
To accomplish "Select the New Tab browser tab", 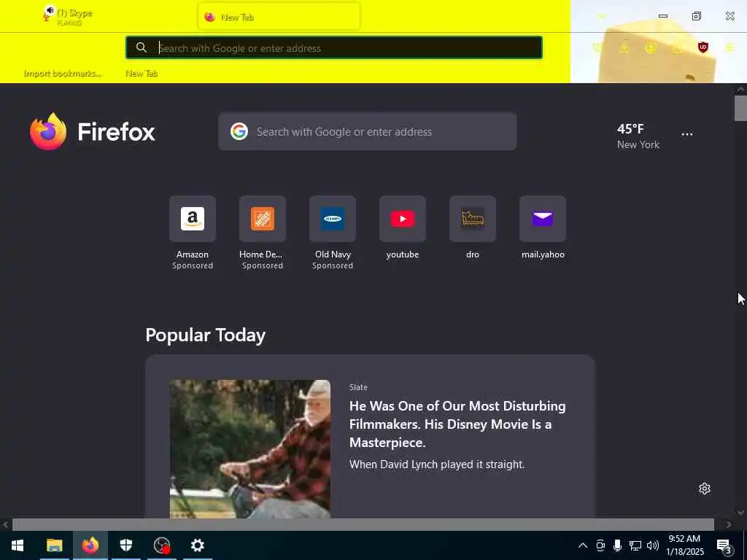I will click(x=279, y=17).
